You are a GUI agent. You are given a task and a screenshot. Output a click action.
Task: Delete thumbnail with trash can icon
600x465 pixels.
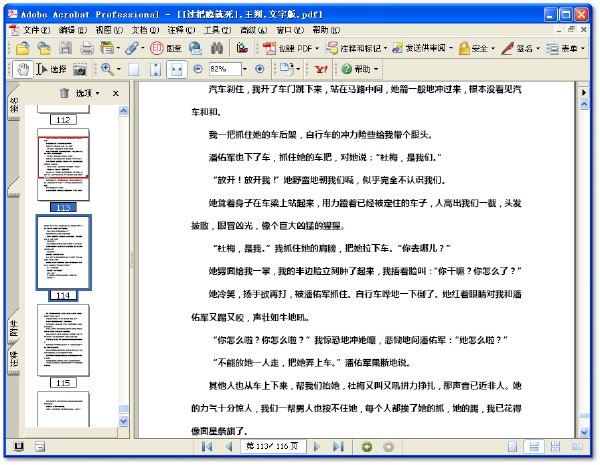(x=64, y=93)
